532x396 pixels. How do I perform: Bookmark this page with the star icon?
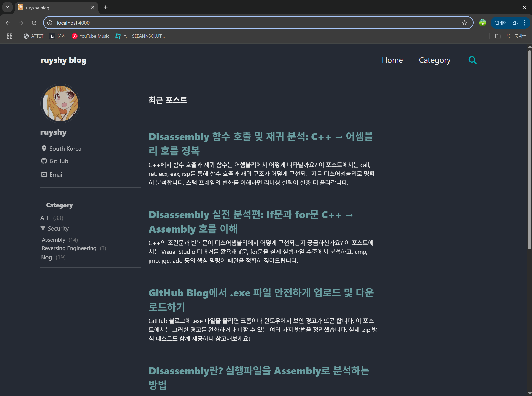click(x=464, y=23)
